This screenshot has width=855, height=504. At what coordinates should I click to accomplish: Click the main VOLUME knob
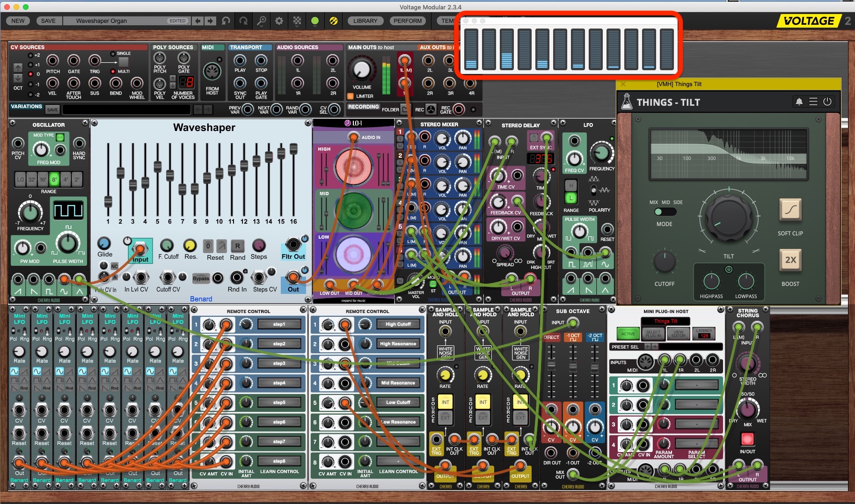tap(361, 70)
